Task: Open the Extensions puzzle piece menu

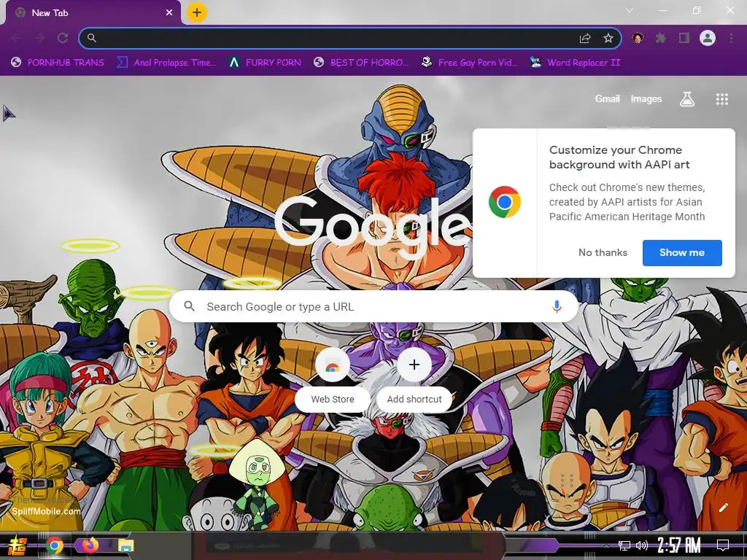Action: [x=661, y=38]
